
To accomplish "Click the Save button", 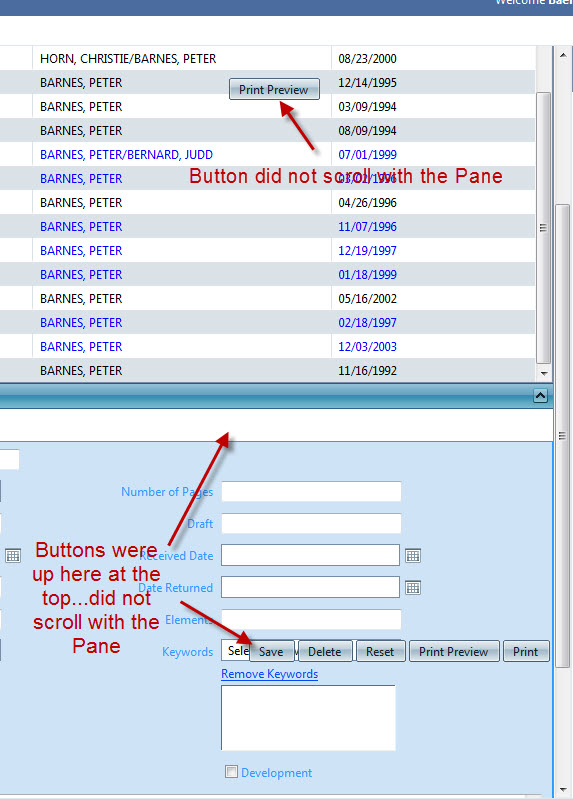I will [x=271, y=652].
